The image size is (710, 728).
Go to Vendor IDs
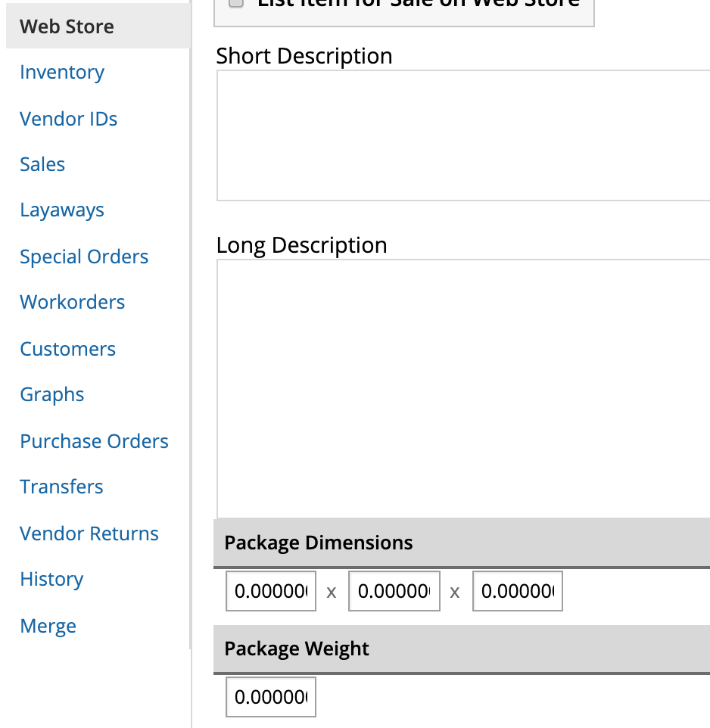coord(68,119)
